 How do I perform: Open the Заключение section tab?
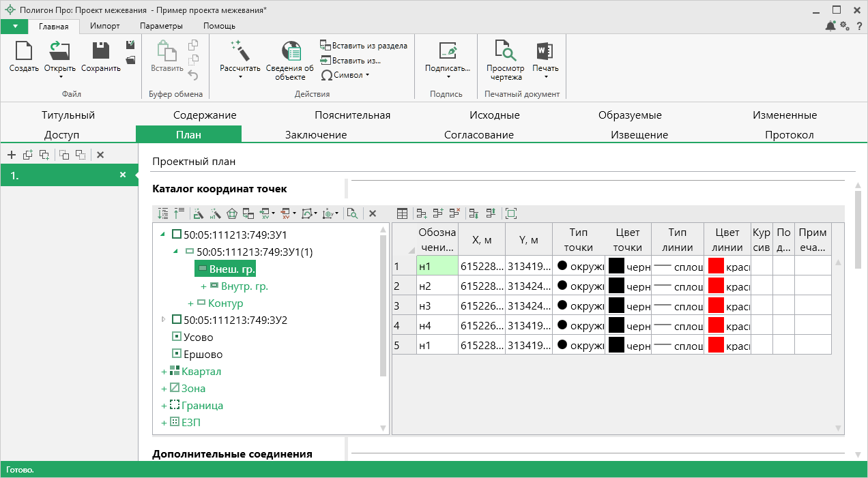point(316,134)
